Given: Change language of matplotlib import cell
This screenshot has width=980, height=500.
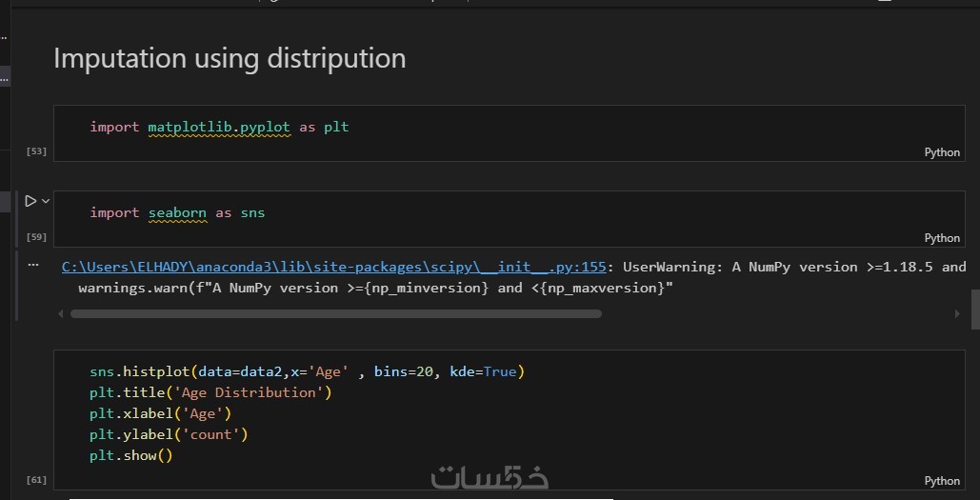Looking at the screenshot, I should [x=942, y=152].
